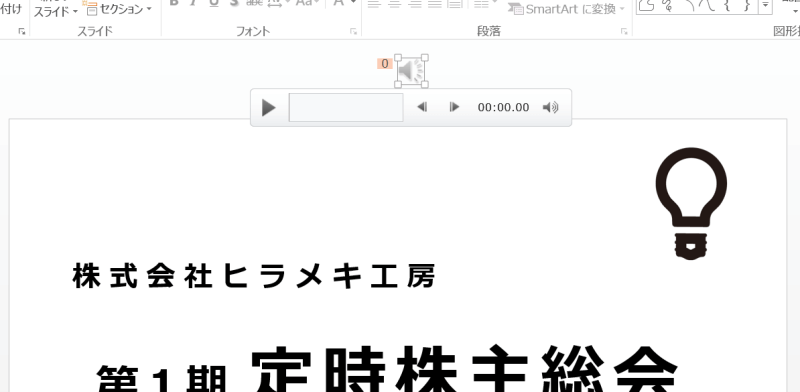Click the 株式会社ヒラメキ工房 text
800x392 pixels.
254,276
